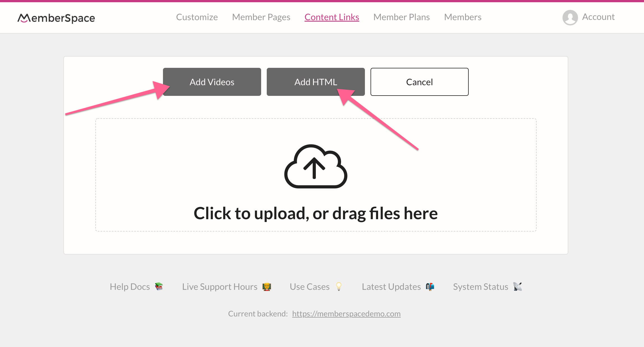Open the Help Docs page

130,286
